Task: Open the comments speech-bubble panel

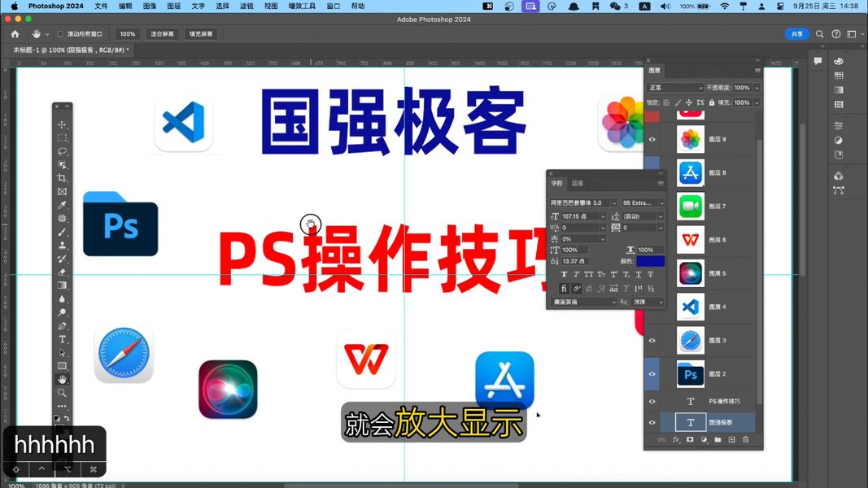Action: tap(818, 62)
